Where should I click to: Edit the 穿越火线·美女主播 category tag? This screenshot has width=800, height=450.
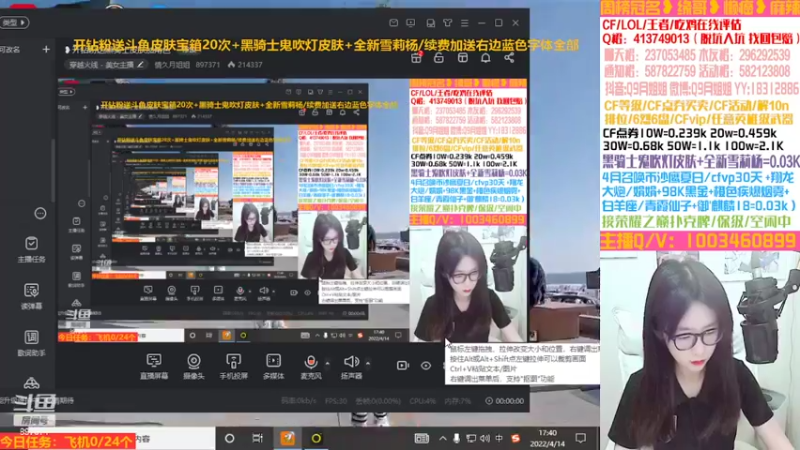tap(106, 65)
